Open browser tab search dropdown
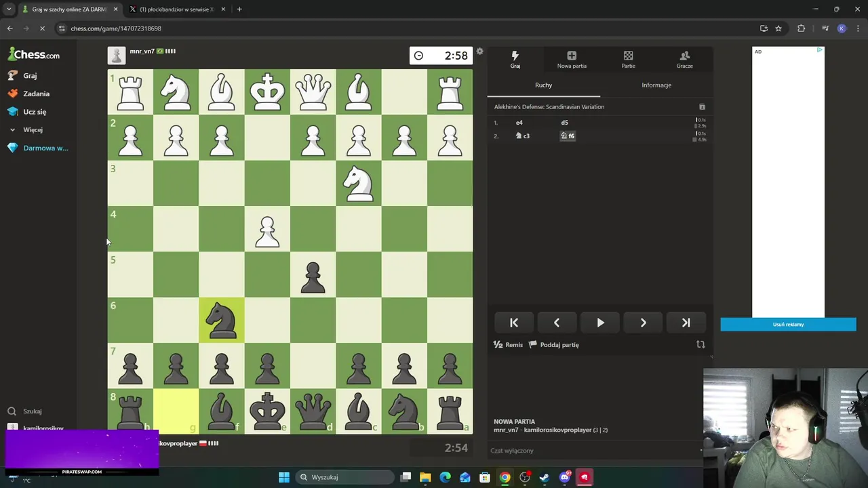Viewport: 868px width, 488px height. point(9,9)
